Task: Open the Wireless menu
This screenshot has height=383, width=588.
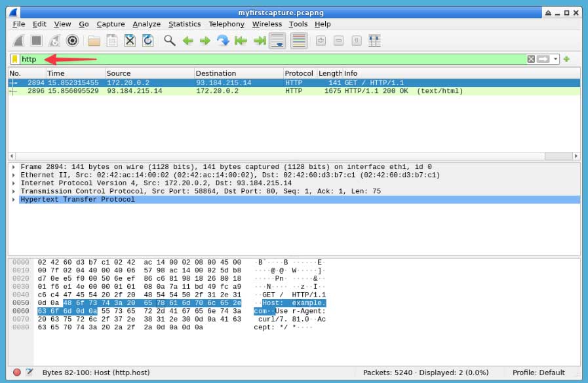Action: click(x=267, y=24)
